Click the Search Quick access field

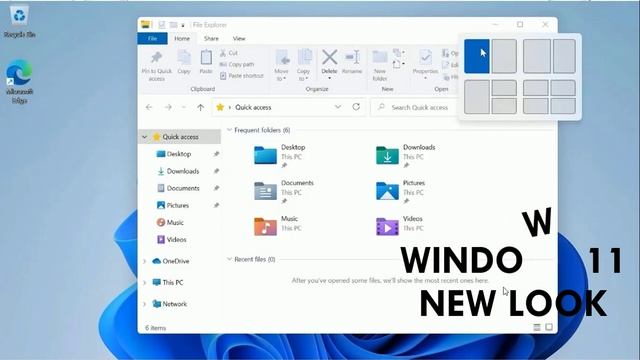pos(415,107)
